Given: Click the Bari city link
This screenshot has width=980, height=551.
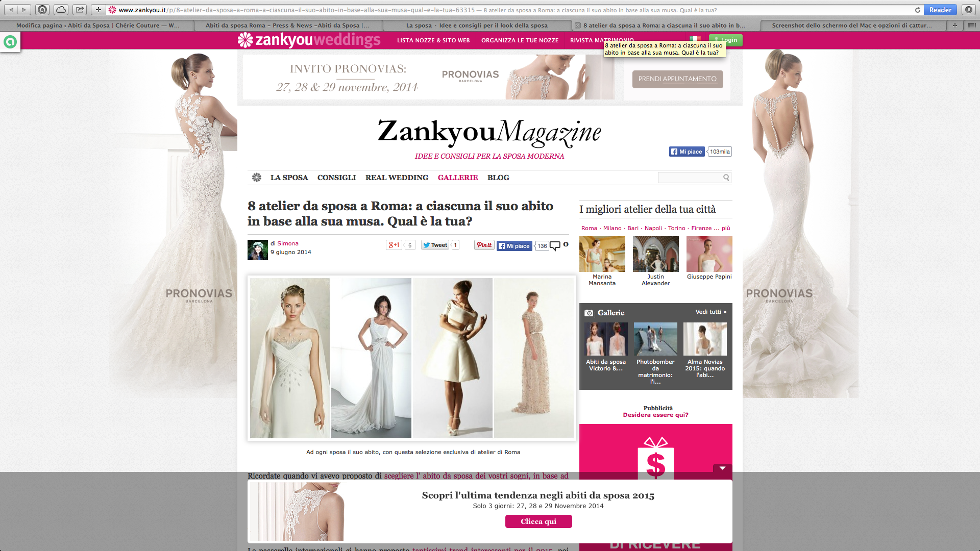Looking at the screenshot, I should point(633,228).
